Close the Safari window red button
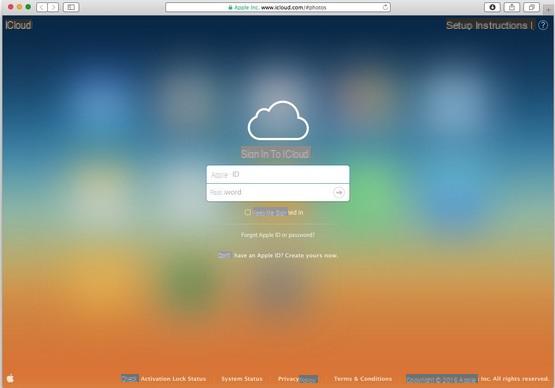Viewport: 555px width, 388px height. click(x=11, y=7)
